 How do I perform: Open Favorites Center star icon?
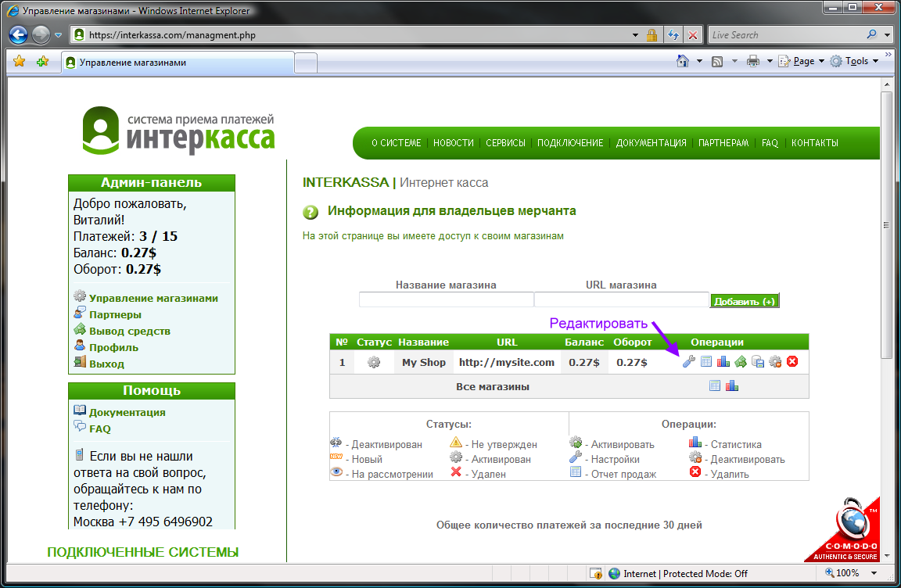[x=20, y=62]
